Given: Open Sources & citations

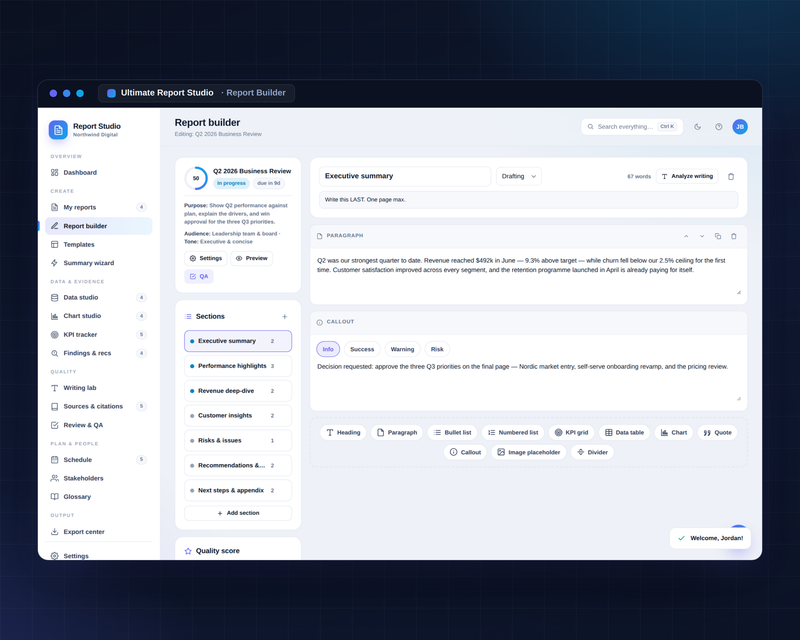Looking at the screenshot, I should 98,406.
